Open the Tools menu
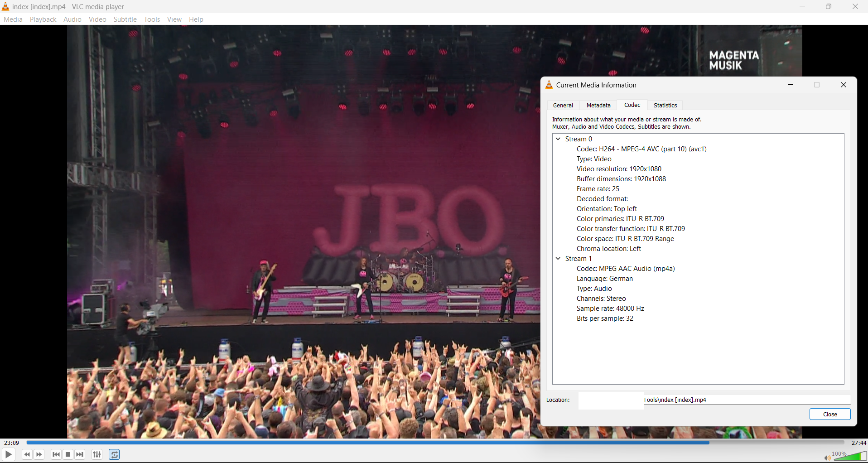The height and width of the screenshot is (463, 868). (x=152, y=19)
